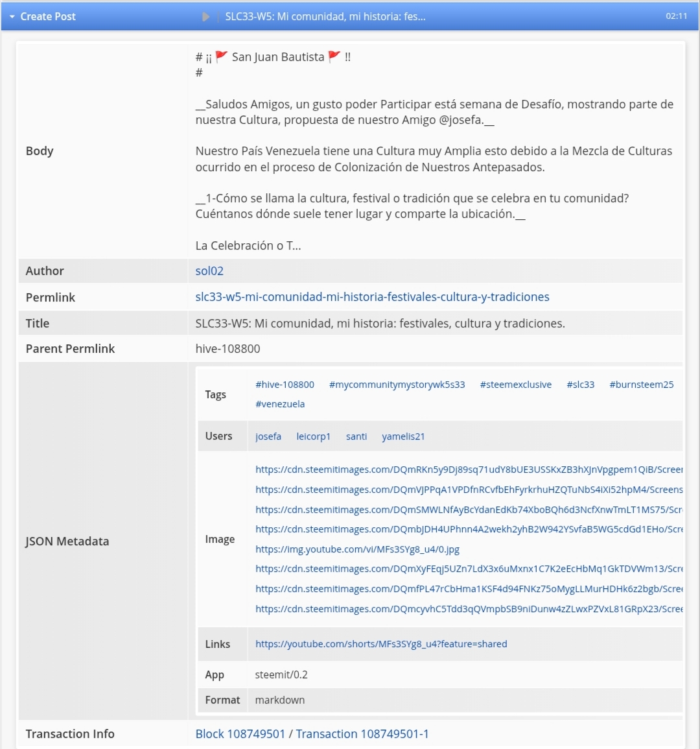The image size is (700, 749).
Task: Open the youtube.com shorts link
Action: point(381,644)
